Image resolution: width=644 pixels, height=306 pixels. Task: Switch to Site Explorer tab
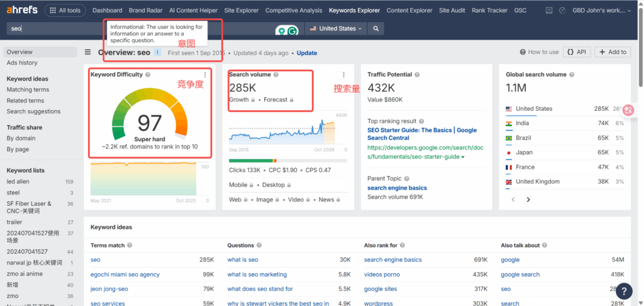click(240, 11)
